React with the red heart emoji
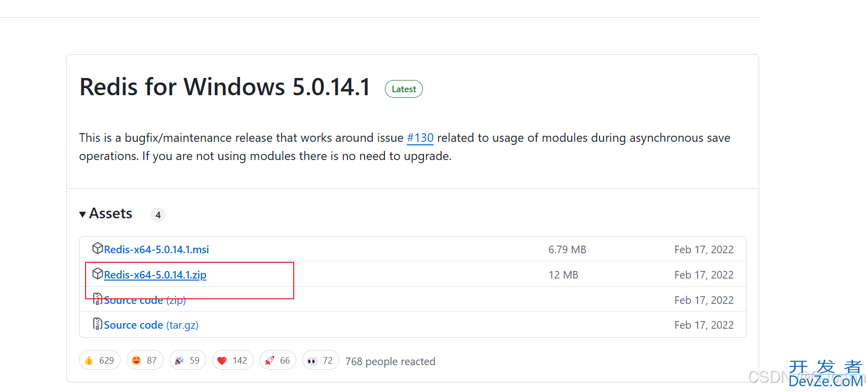This screenshot has height=392, width=868. [232, 361]
